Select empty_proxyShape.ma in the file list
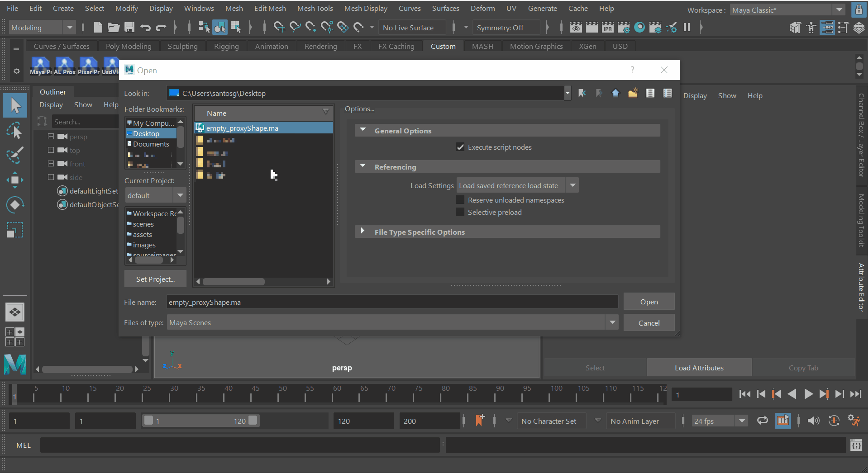Image resolution: width=868 pixels, height=473 pixels. pyautogui.click(x=243, y=128)
